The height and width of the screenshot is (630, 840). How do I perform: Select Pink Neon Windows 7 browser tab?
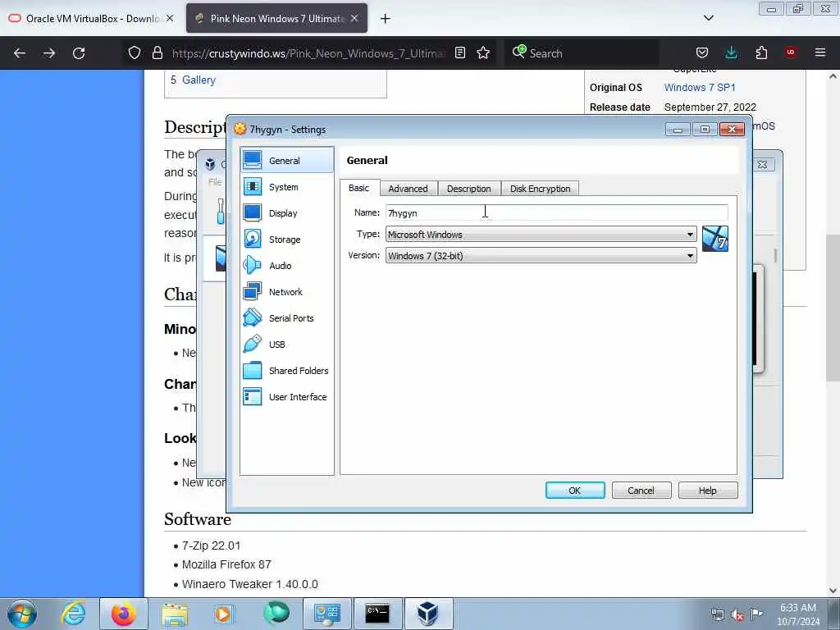277,18
